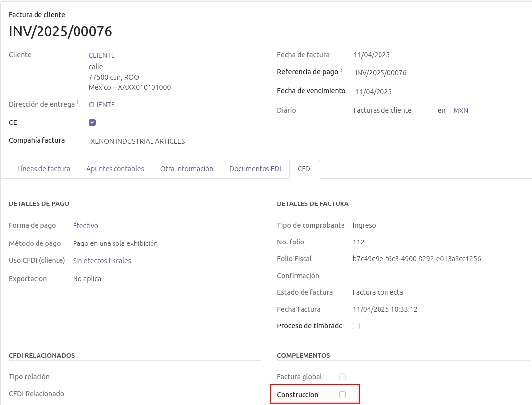Open the CLIENTE delivery address link
532x405 pixels.
coord(102,105)
